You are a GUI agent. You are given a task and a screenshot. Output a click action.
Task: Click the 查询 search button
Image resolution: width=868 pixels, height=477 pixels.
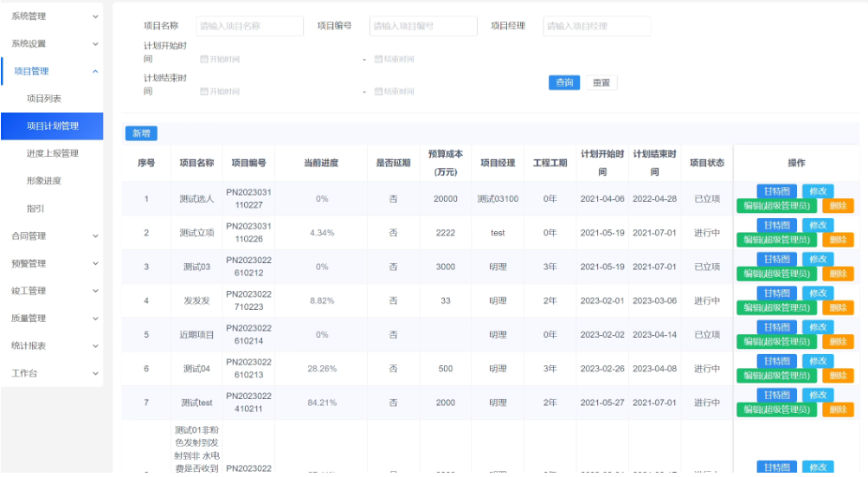[x=564, y=82]
